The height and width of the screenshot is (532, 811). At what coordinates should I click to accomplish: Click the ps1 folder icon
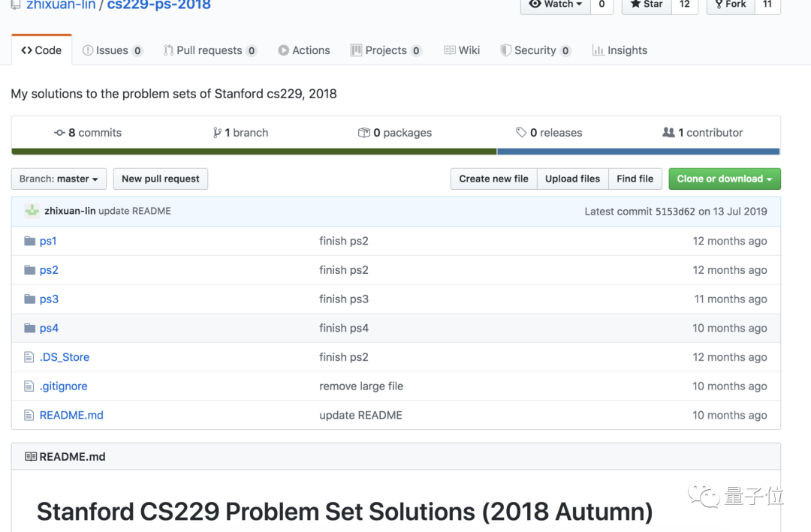pos(30,241)
